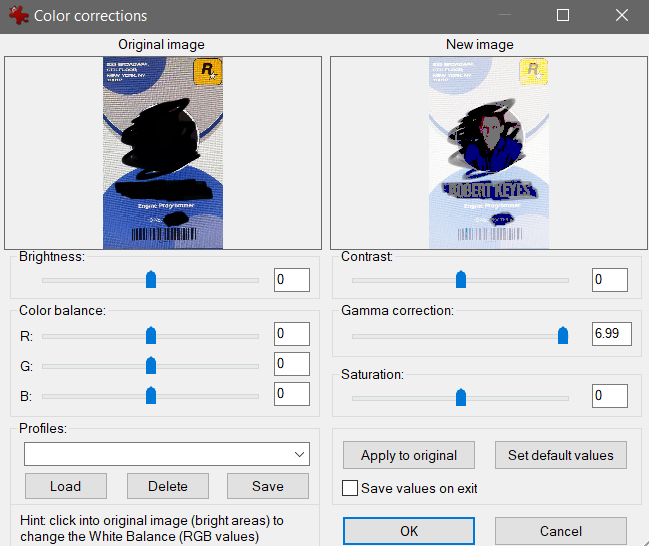The height and width of the screenshot is (546, 649).
Task: Click the G color balance value field
Action: (292, 364)
